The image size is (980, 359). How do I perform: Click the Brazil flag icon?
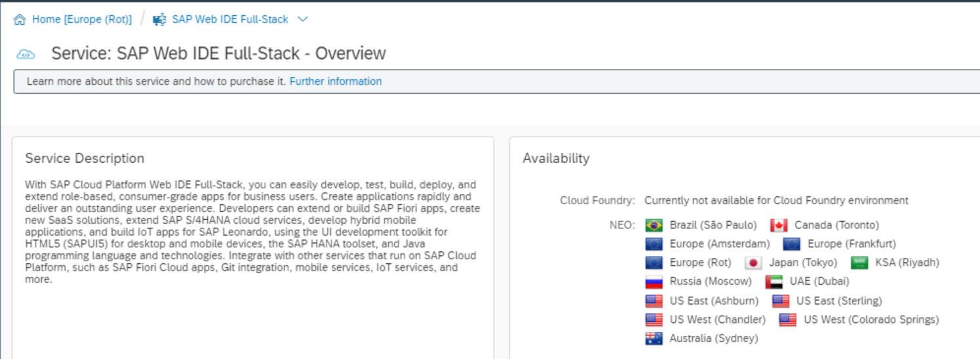[x=654, y=226]
